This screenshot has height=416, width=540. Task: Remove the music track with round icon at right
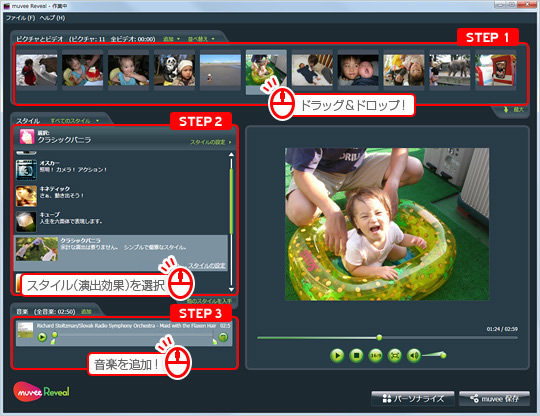(223, 336)
